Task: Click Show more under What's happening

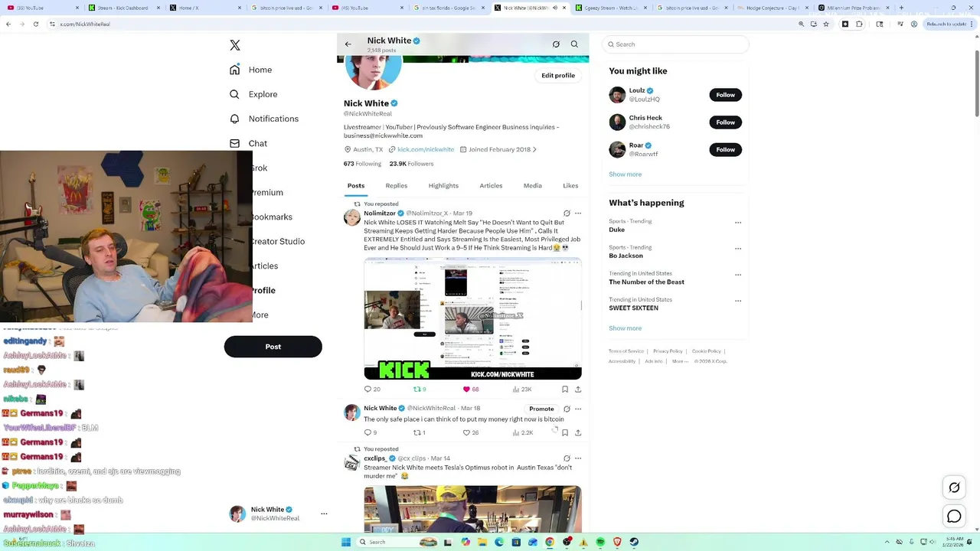Action: [625, 328]
